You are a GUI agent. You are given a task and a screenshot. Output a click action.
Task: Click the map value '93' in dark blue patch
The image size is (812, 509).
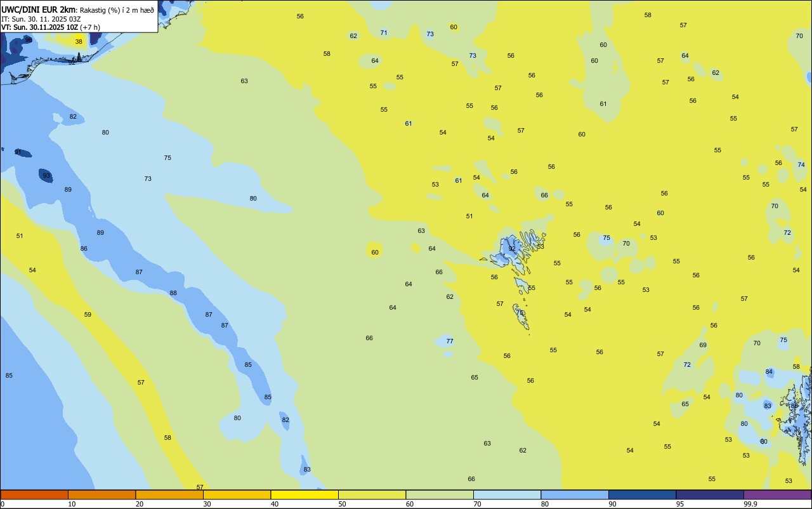[x=46, y=176]
